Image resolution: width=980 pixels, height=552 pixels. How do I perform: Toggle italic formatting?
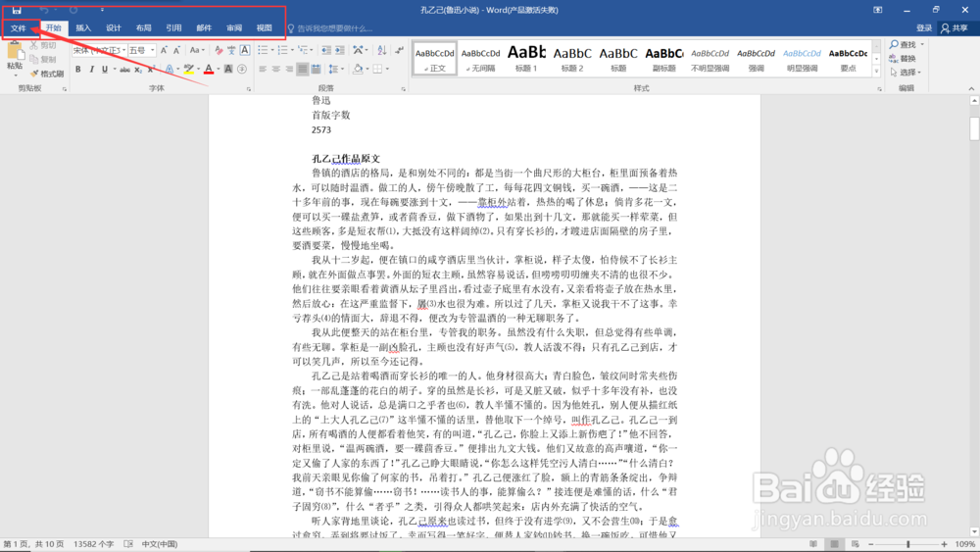pyautogui.click(x=91, y=69)
